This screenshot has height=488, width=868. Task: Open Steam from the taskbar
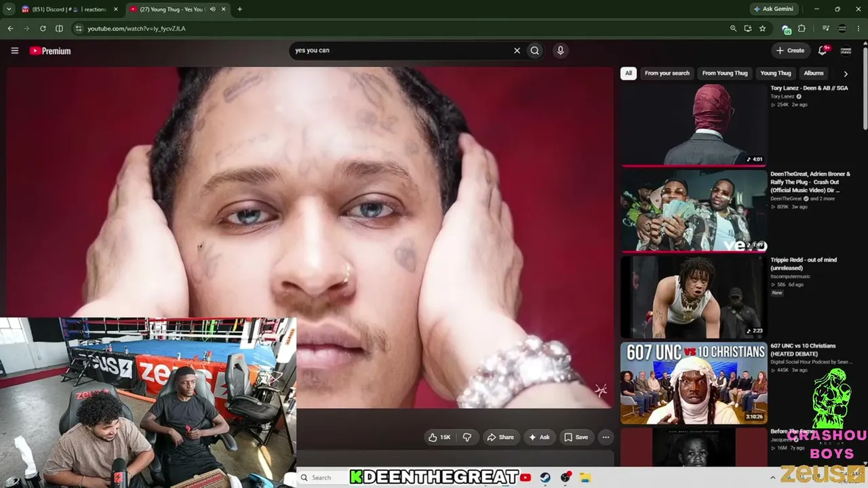pyautogui.click(x=545, y=477)
